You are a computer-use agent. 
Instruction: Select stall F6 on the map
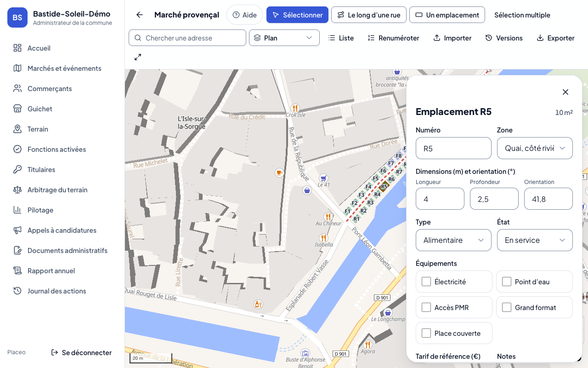(x=383, y=171)
